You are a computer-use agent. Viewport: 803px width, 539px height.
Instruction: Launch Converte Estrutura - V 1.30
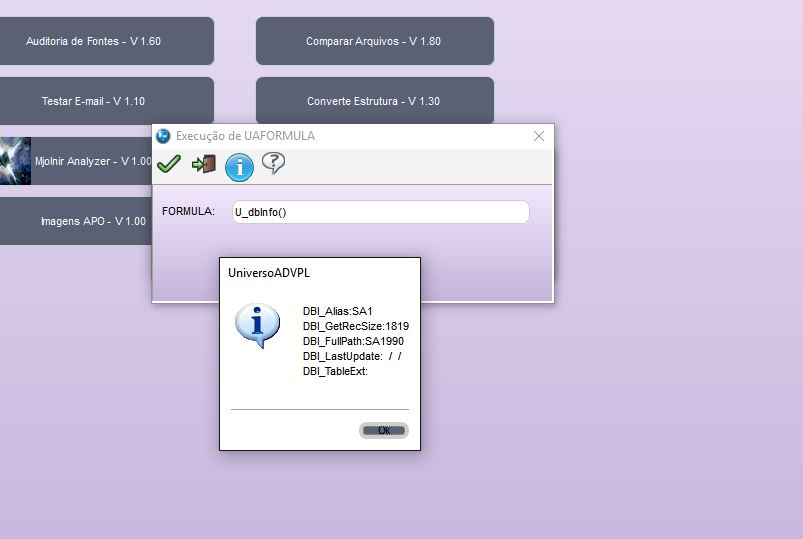click(x=374, y=101)
